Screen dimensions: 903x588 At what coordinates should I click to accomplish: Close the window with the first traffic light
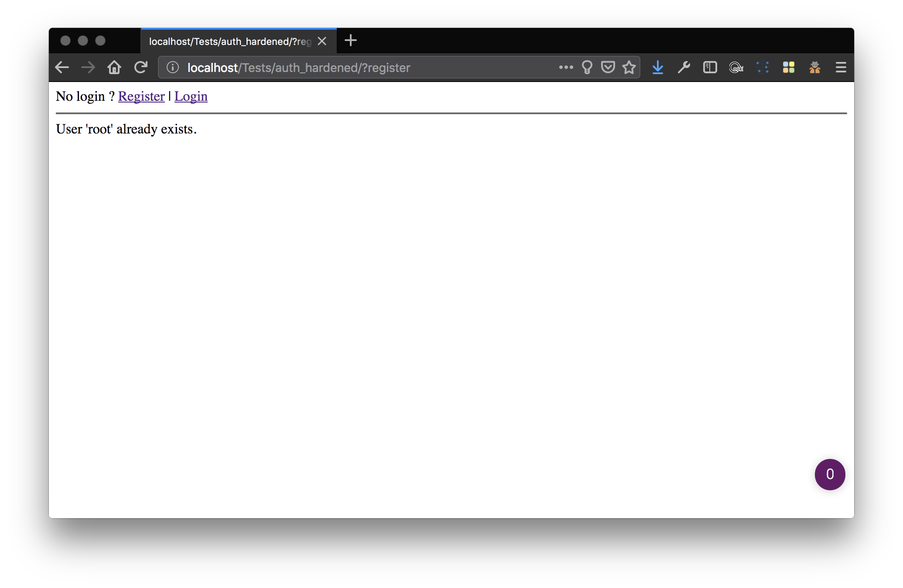[x=65, y=41]
